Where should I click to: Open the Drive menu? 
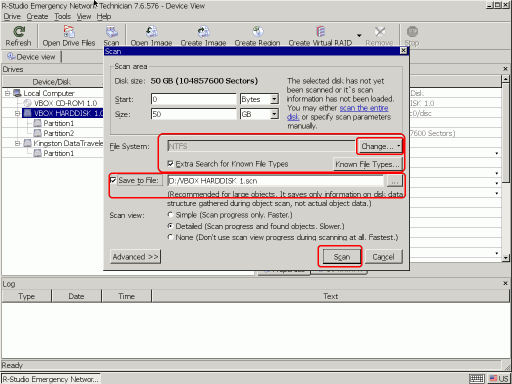pos(12,16)
